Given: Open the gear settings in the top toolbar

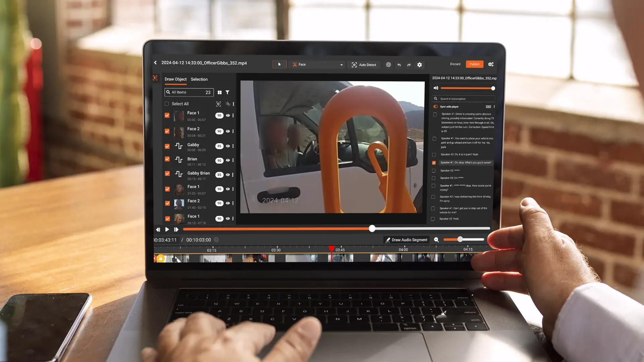Looking at the screenshot, I should click(419, 65).
